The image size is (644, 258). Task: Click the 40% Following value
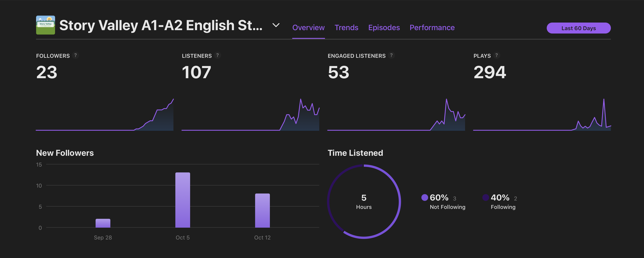[500, 198]
